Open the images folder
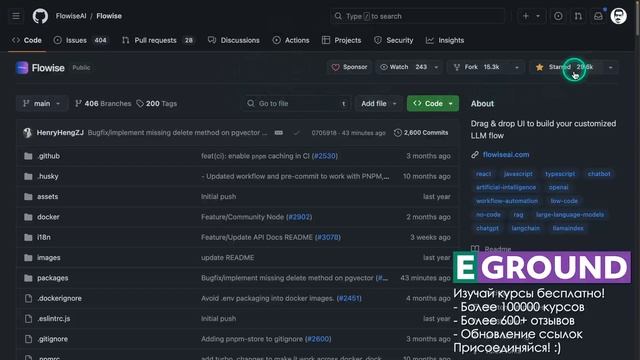Screen dimensions: 640x360 point(49,258)
